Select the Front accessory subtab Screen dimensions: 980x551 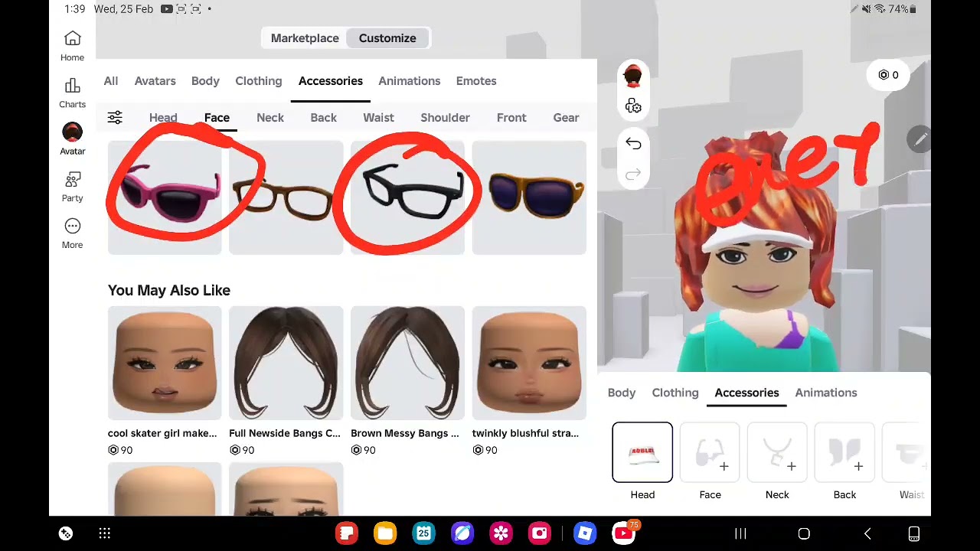pos(511,118)
